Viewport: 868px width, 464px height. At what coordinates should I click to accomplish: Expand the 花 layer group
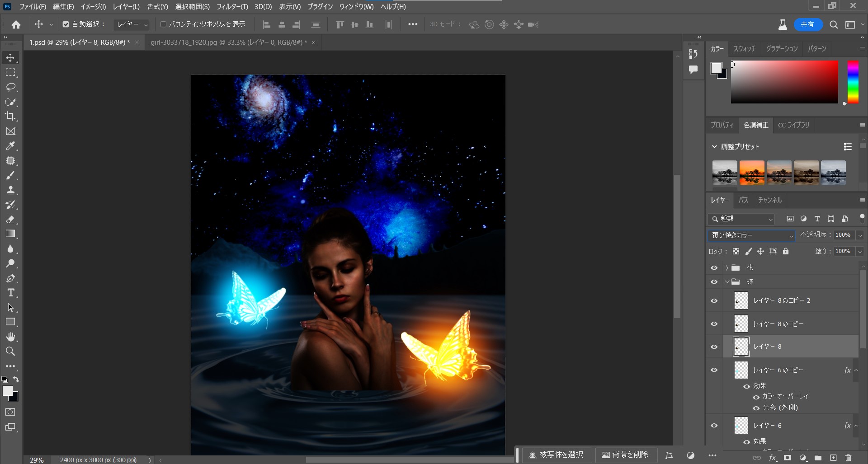pyautogui.click(x=726, y=267)
